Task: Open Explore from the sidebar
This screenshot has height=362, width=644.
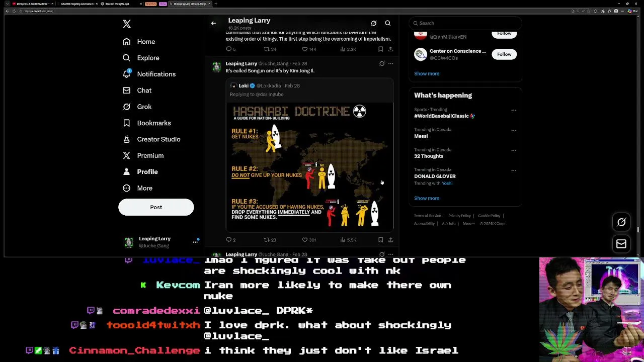Action: pos(141,58)
